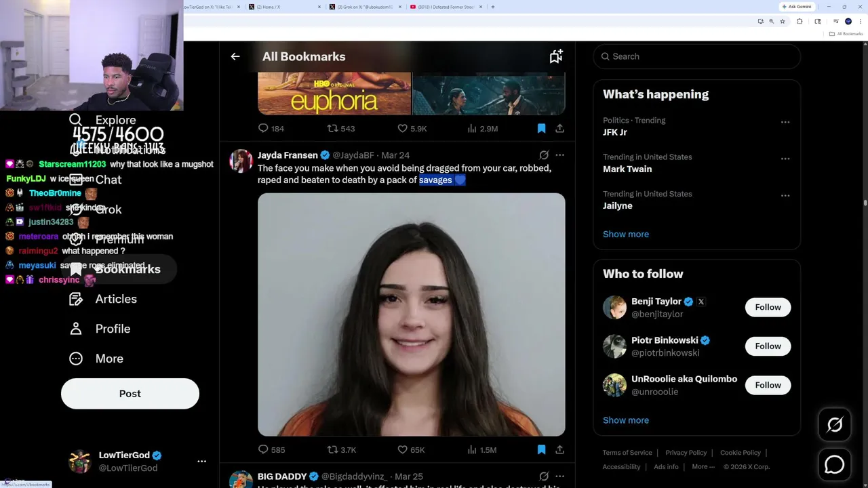Screen dimensions: 868x488
Task: Click the X Search input field
Action: [x=696, y=57]
